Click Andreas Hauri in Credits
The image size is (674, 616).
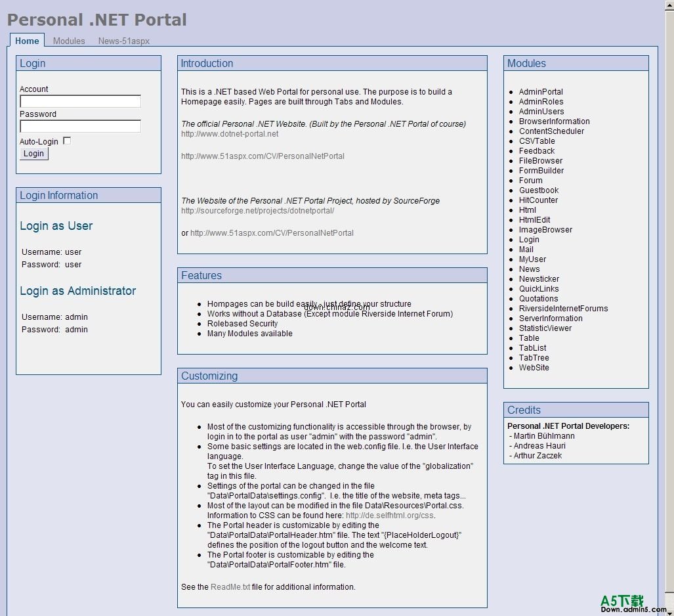pos(539,446)
